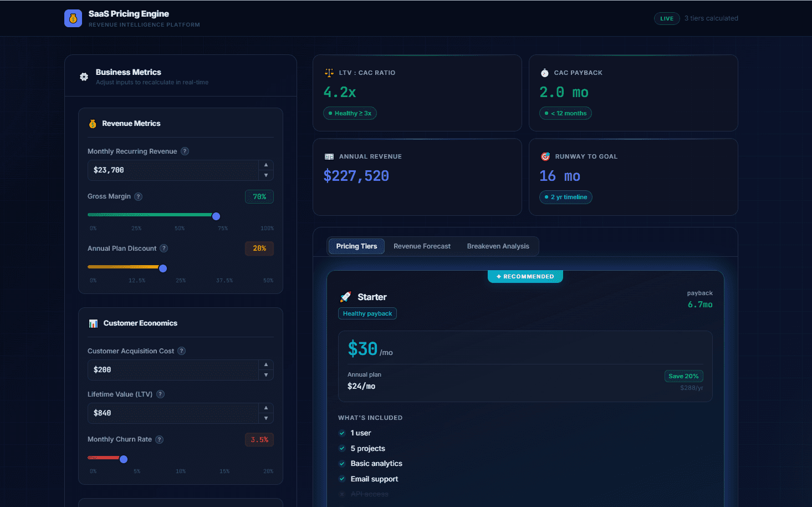Screen dimensions: 812x507
Task: Click the 70% Gross Margin value box
Action: coord(259,197)
